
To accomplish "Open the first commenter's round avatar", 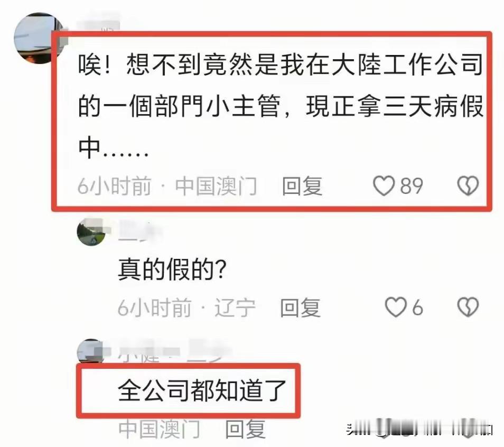I will coord(39,38).
